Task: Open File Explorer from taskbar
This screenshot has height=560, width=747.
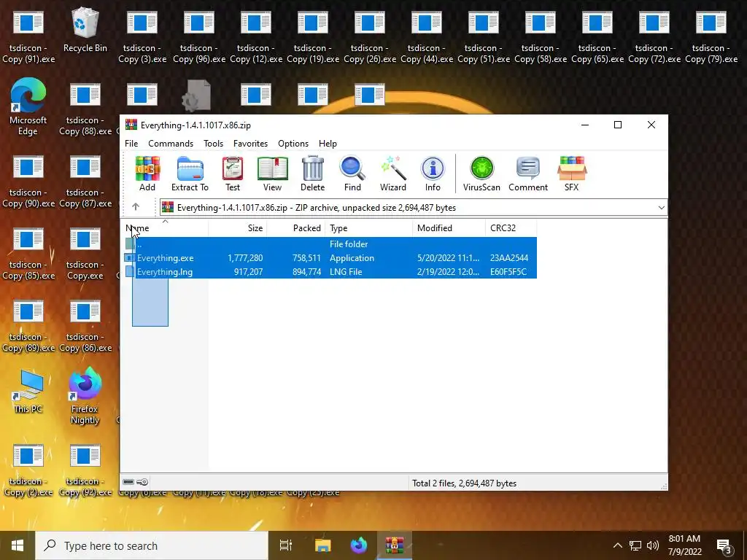Action: click(322, 545)
